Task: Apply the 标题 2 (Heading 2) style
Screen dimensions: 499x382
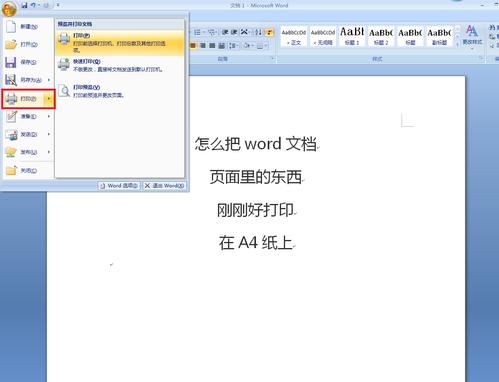Action: coord(381,36)
